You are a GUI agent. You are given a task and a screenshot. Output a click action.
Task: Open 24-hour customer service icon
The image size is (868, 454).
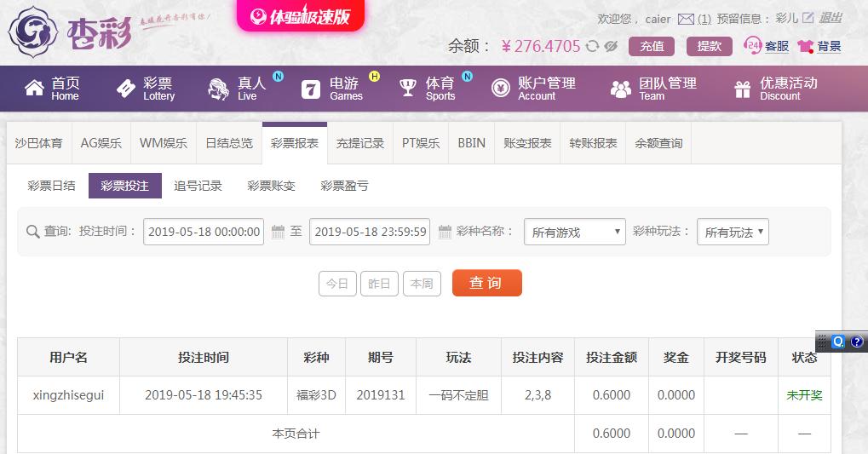pos(752,45)
